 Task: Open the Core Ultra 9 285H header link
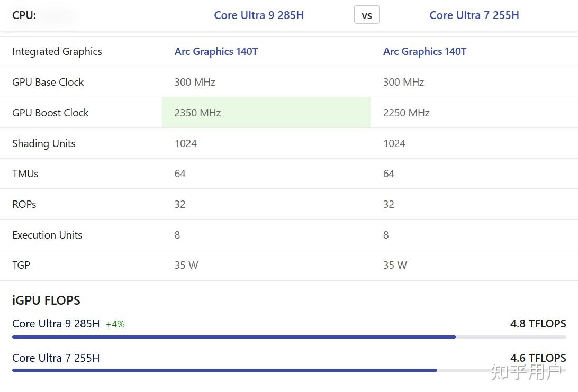tap(259, 15)
